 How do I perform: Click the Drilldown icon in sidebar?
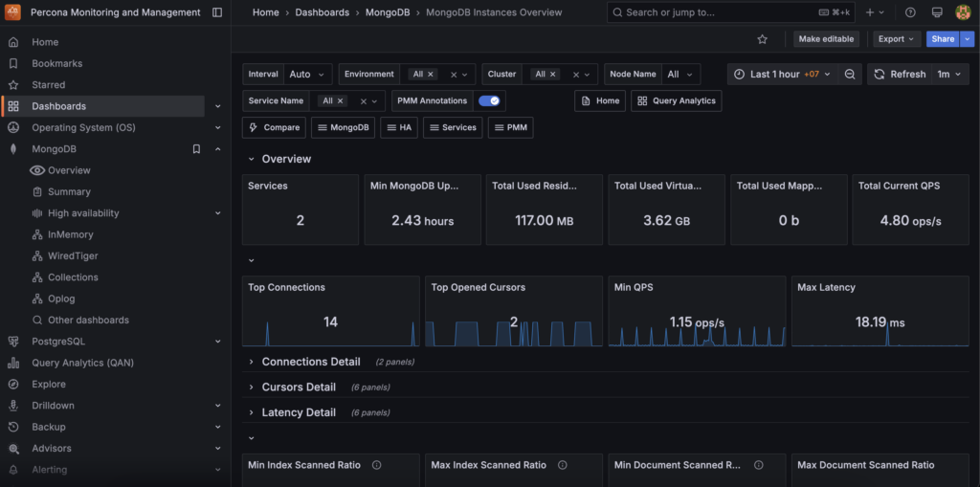point(13,406)
